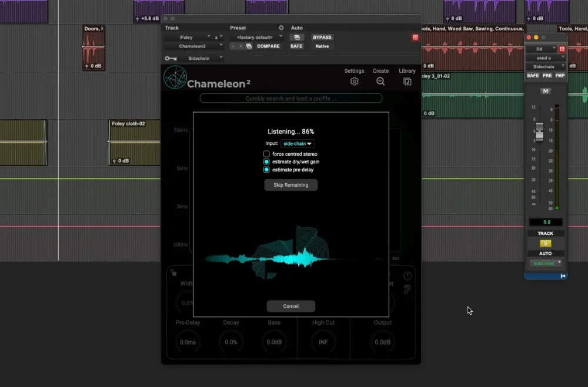Open the Library music icon
This screenshot has width=588, height=387.
point(407,81)
